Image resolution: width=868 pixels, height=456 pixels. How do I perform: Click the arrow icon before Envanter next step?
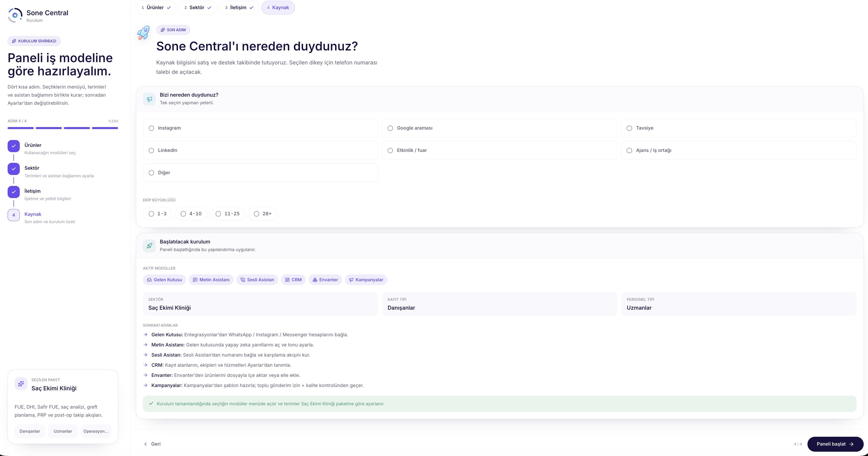146,375
